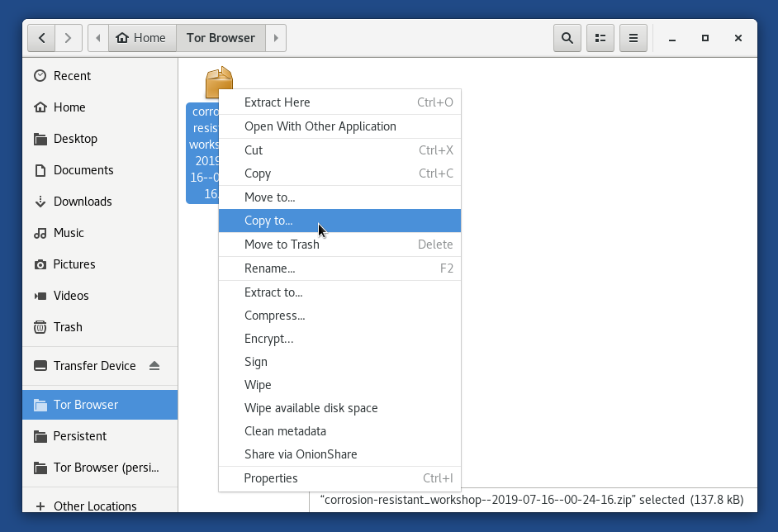The image size is (778, 532).
Task: Select Rename... from the context menu
Action: (340, 268)
